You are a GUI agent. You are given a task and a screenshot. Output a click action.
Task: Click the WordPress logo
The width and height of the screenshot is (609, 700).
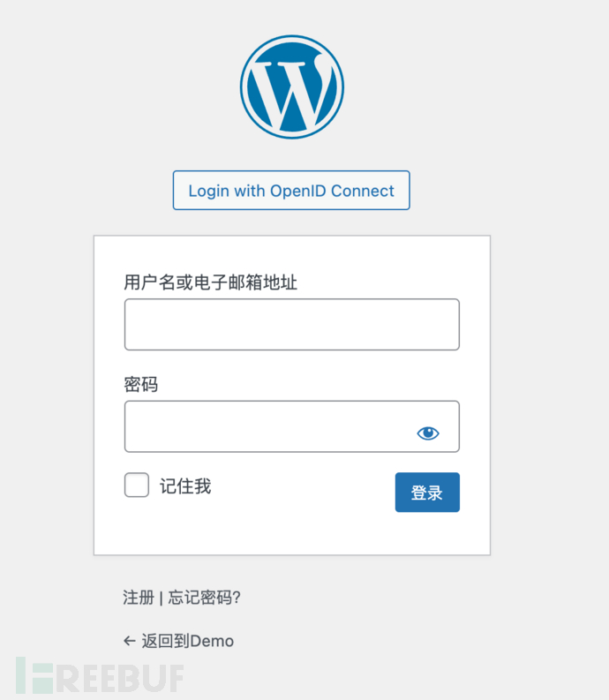click(x=292, y=87)
